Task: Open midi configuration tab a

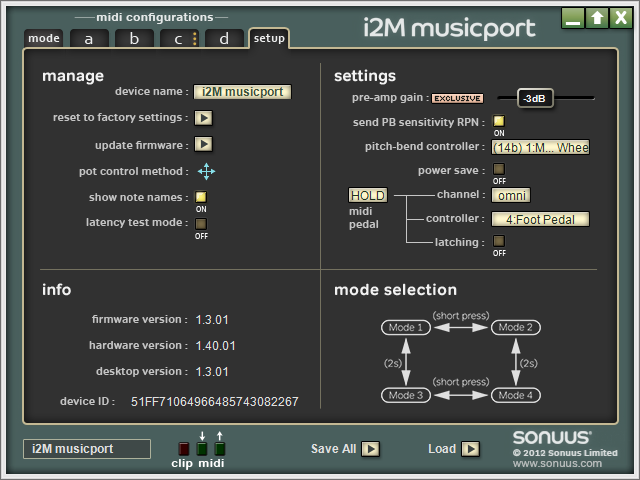Action: [89, 38]
